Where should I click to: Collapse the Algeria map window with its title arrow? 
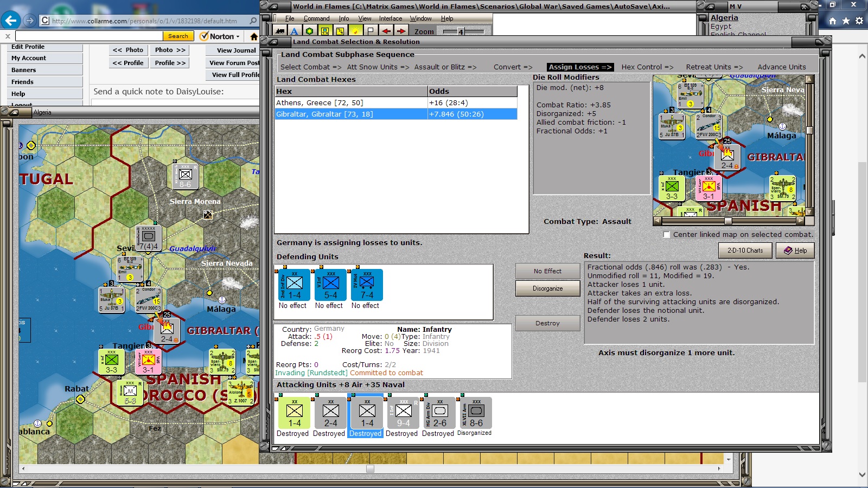pos(13,112)
